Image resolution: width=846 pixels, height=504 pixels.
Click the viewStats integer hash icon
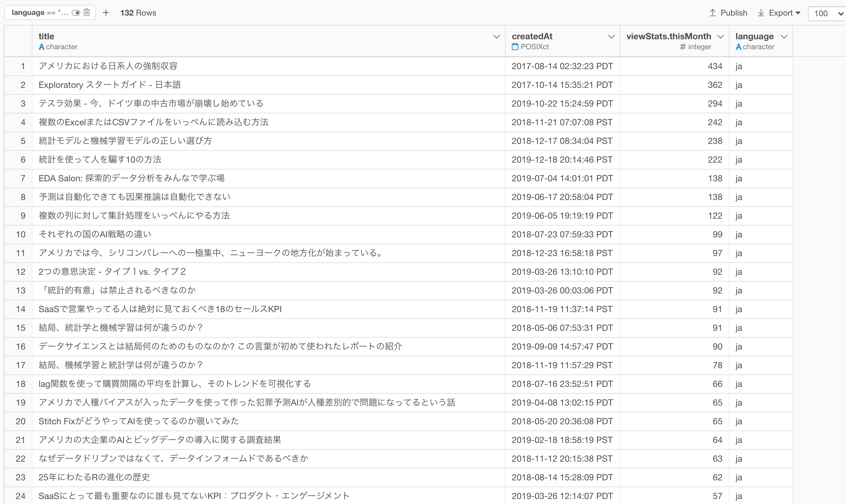pyautogui.click(x=683, y=47)
